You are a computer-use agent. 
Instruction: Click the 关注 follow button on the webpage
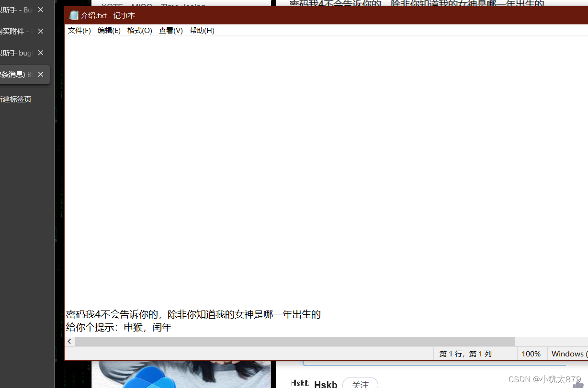coord(360,384)
